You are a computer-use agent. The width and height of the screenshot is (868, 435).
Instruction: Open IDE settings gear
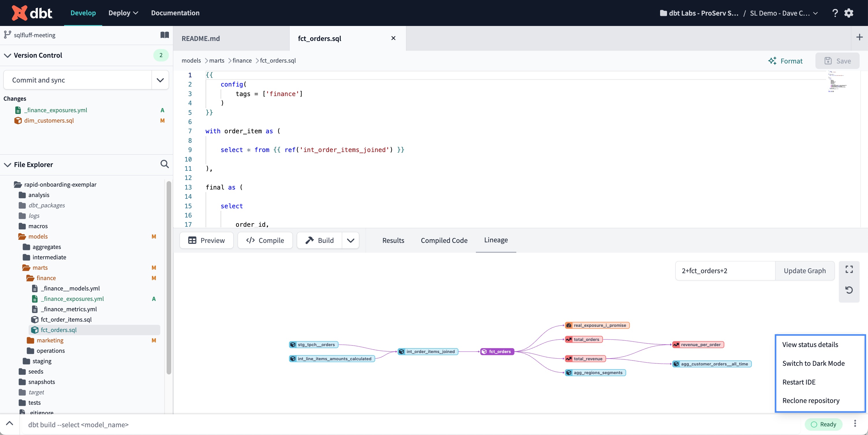849,13
